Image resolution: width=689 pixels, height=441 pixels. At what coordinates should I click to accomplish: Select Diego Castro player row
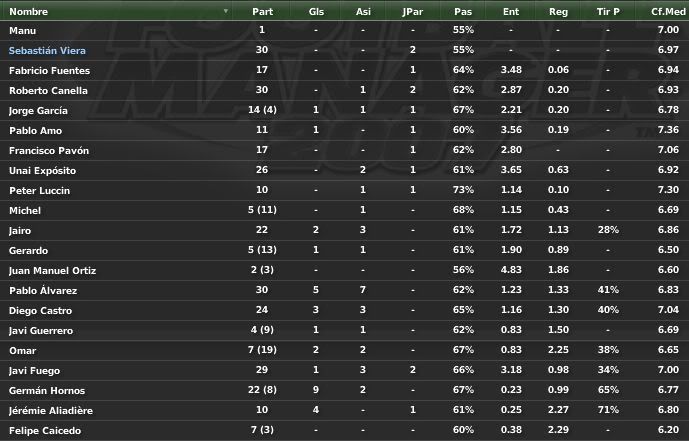click(344, 310)
